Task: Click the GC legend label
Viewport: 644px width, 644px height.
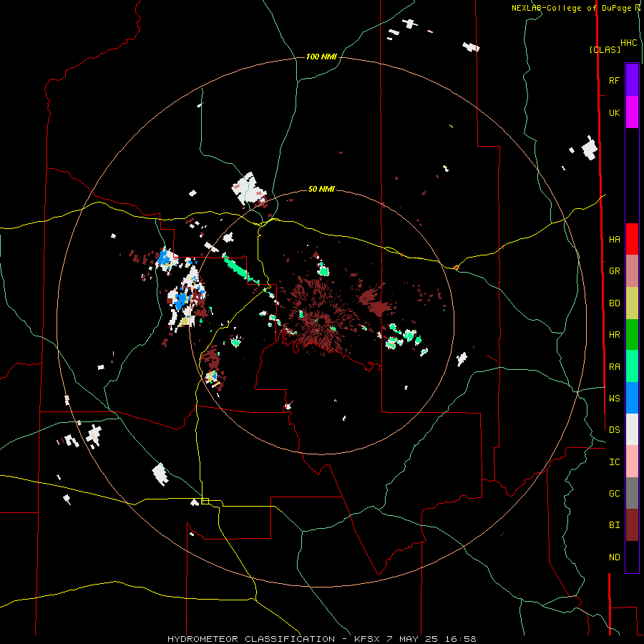Action: [614, 494]
